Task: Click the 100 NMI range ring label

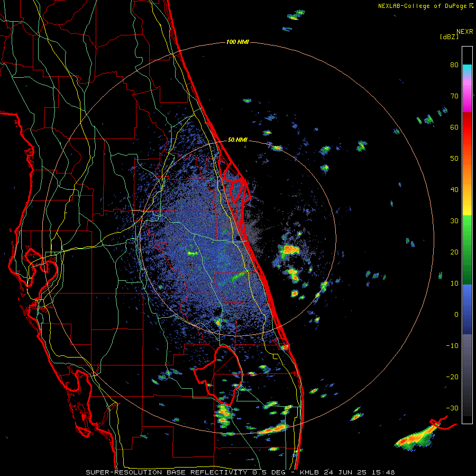Action: click(x=237, y=42)
